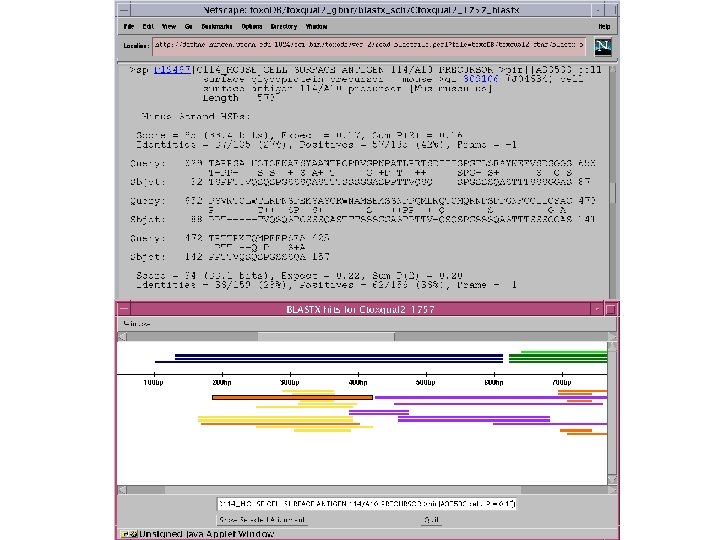Viewport: 720px width, 540px height.
Task: Click the applet vertical scrollbar up arrow
Action: (x=612, y=346)
